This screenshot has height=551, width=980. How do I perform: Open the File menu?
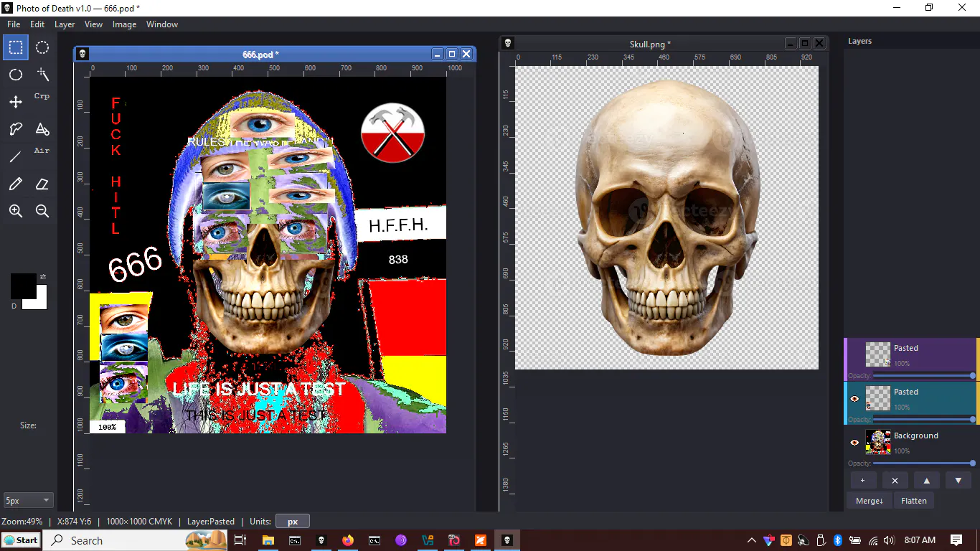click(14, 24)
